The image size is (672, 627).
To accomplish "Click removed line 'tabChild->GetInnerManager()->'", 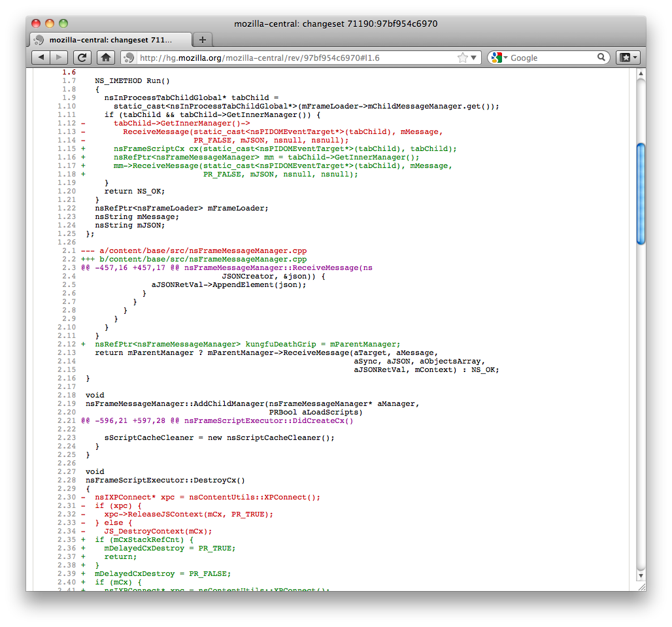I will 182,123.
